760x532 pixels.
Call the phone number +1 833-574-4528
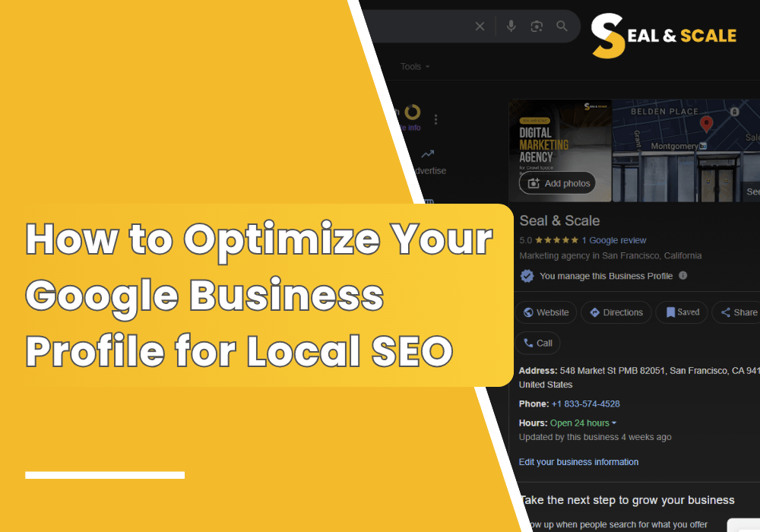(585, 404)
